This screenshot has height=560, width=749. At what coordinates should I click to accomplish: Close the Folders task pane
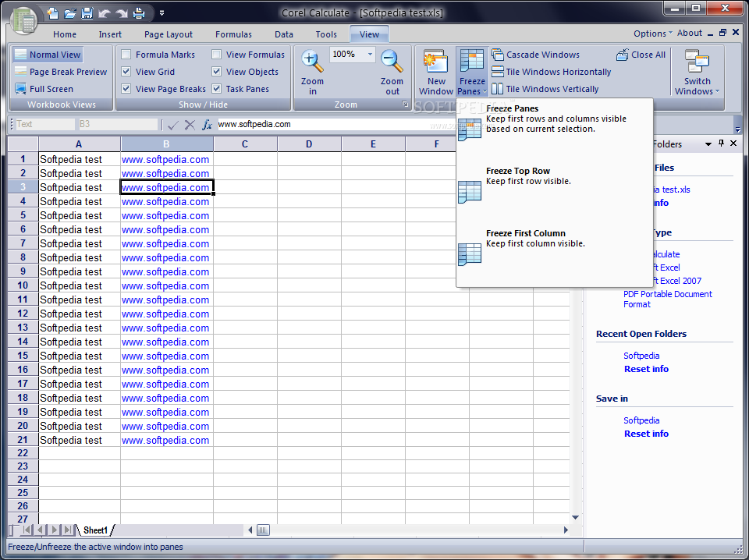pos(733,144)
